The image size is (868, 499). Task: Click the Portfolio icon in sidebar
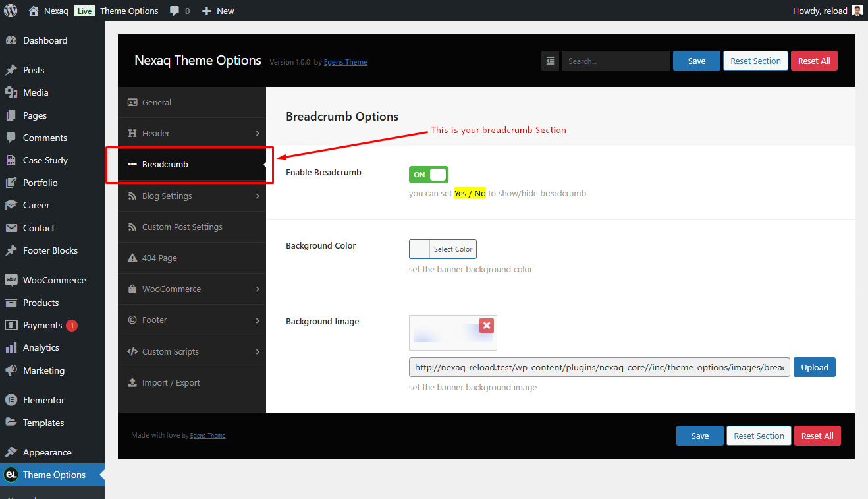tap(11, 183)
